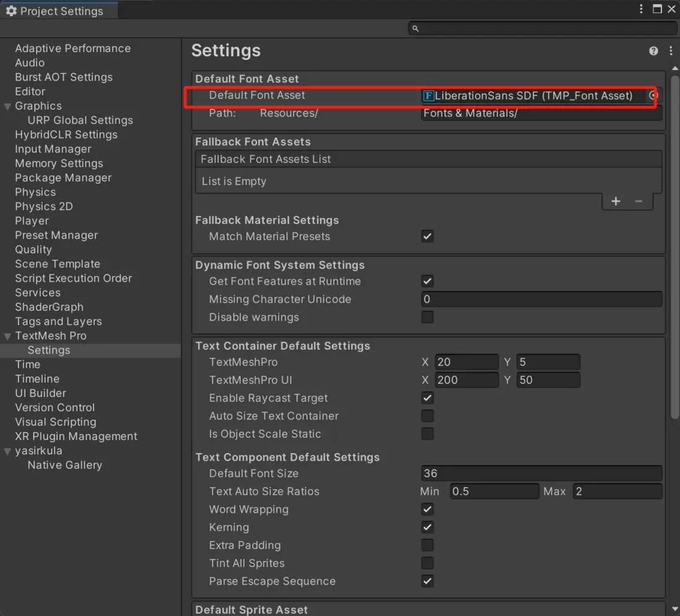Click the object picker for Default Font Asset
This screenshot has width=680, height=616.
(653, 95)
